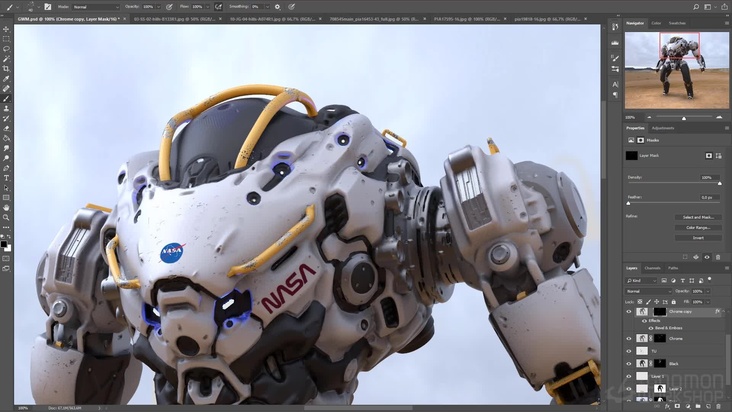
Task: Select the Eyedropper tool
Action: pos(6,78)
